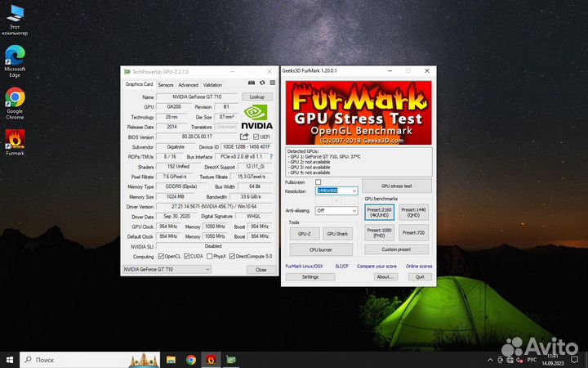Image resolution: width=588 pixels, height=368 pixels.
Task: Open Online scores link
Action: pos(419,267)
